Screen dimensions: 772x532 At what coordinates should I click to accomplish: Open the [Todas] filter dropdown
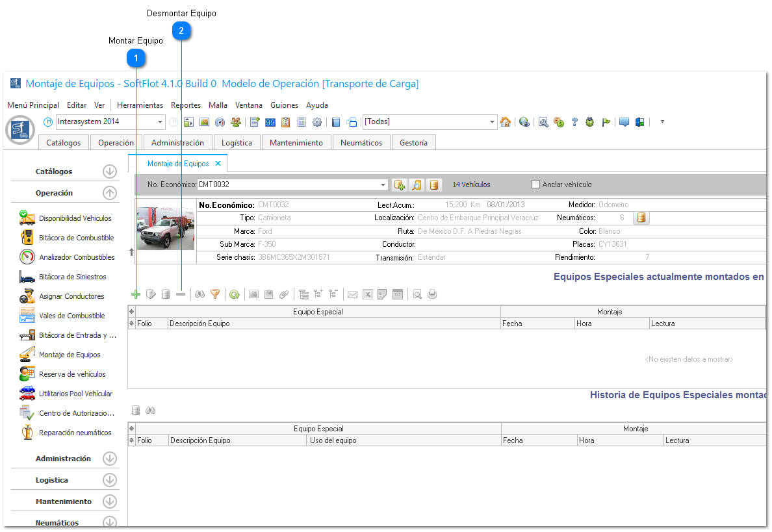(492, 122)
